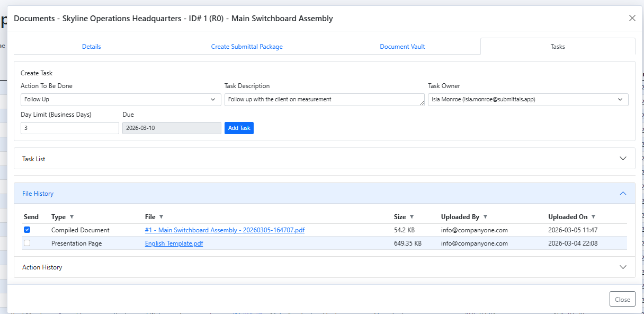
Task: Close the Documents dialog with the X icon
Action: click(x=632, y=18)
